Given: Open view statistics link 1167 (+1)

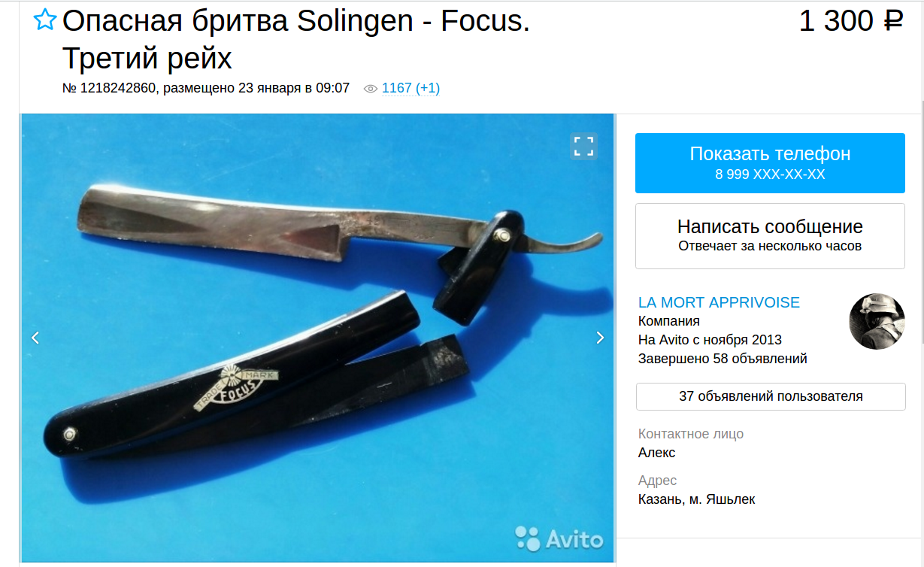Looking at the screenshot, I should [x=410, y=88].
